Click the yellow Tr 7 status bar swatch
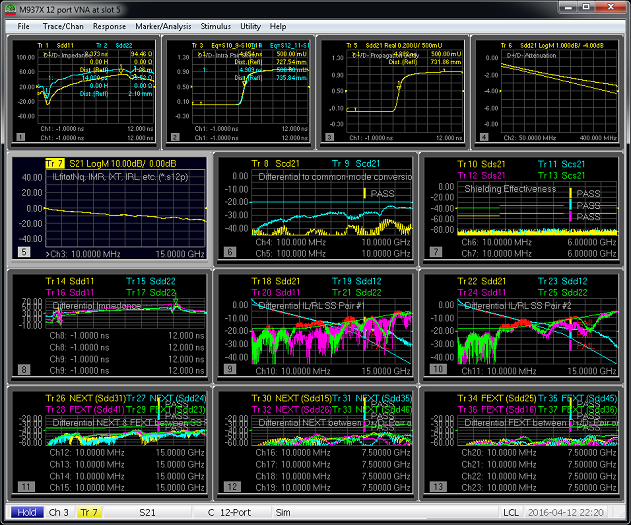The height and width of the screenshot is (525, 631). click(90, 512)
